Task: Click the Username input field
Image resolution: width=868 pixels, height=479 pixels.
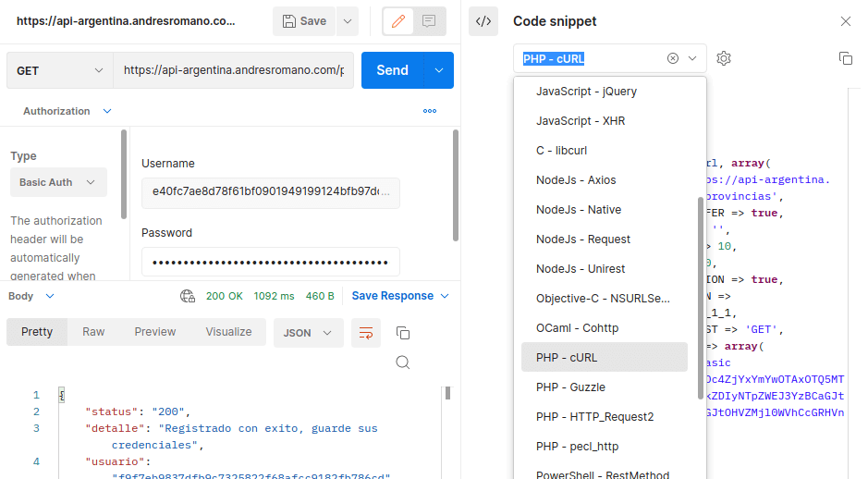Action: tap(270, 191)
